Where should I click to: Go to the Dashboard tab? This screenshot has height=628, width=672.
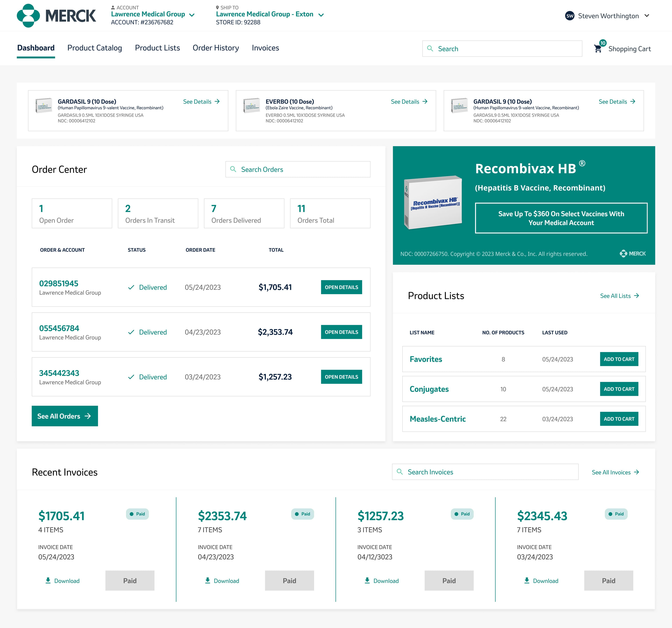pyautogui.click(x=36, y=48)
